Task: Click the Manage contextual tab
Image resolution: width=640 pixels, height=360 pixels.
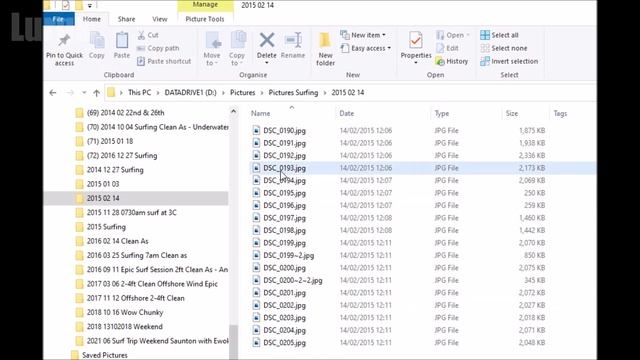Action: 205,5
